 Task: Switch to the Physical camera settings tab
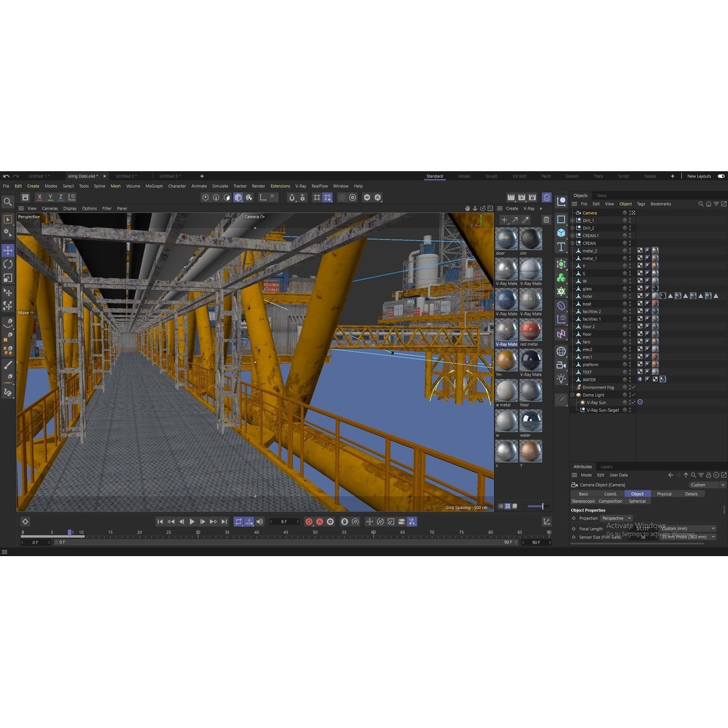click(664, 493)
